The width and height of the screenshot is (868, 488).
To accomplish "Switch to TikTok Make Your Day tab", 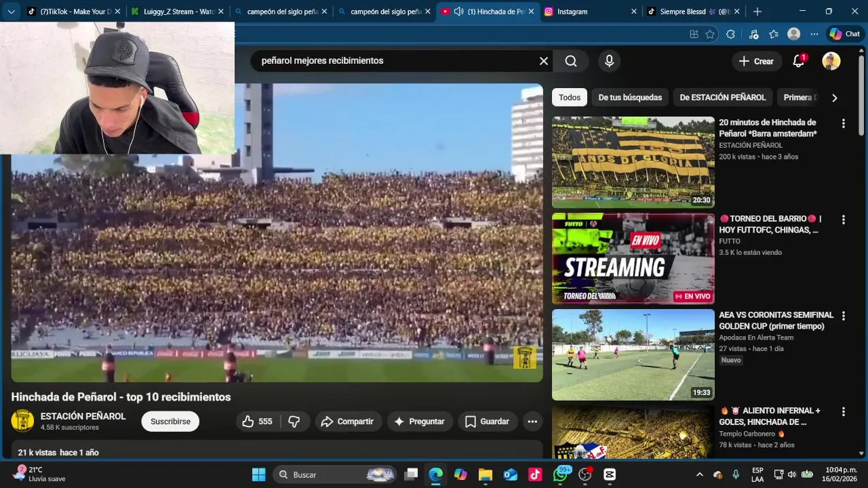I will pos(73,12).
